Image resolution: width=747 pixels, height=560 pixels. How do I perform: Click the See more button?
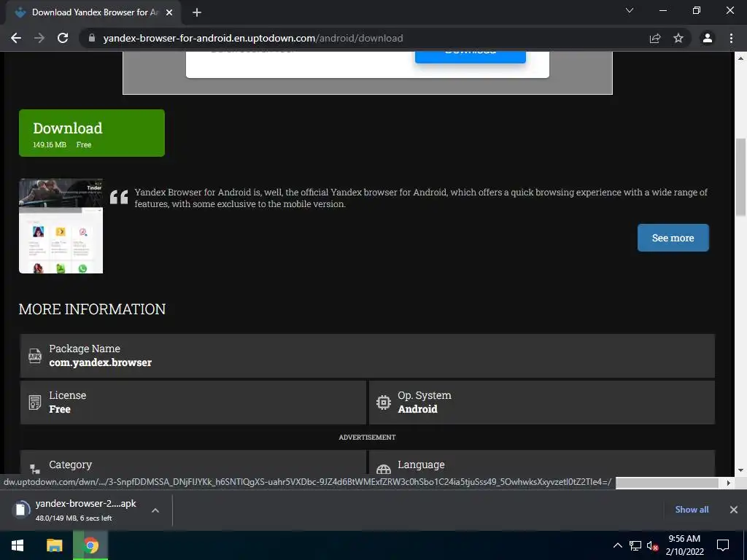click(x=673, y=238)
